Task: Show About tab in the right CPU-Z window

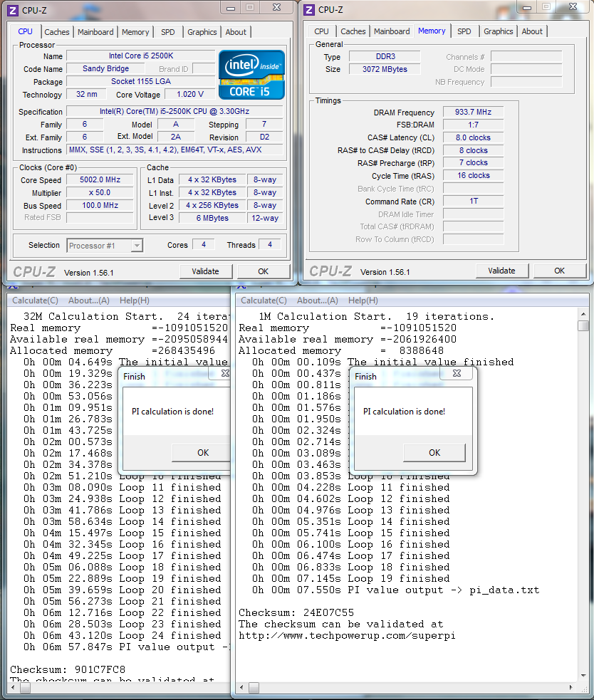Action: tap(532, 31)
